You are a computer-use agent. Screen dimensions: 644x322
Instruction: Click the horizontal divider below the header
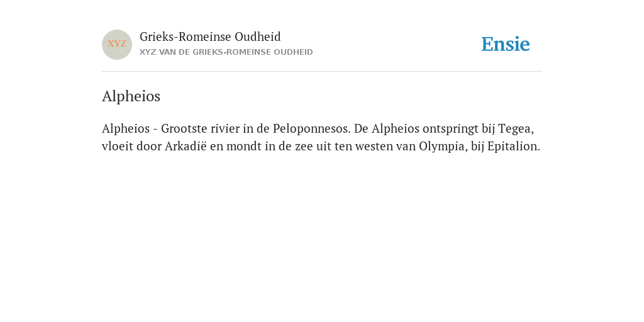coord(322,72)
